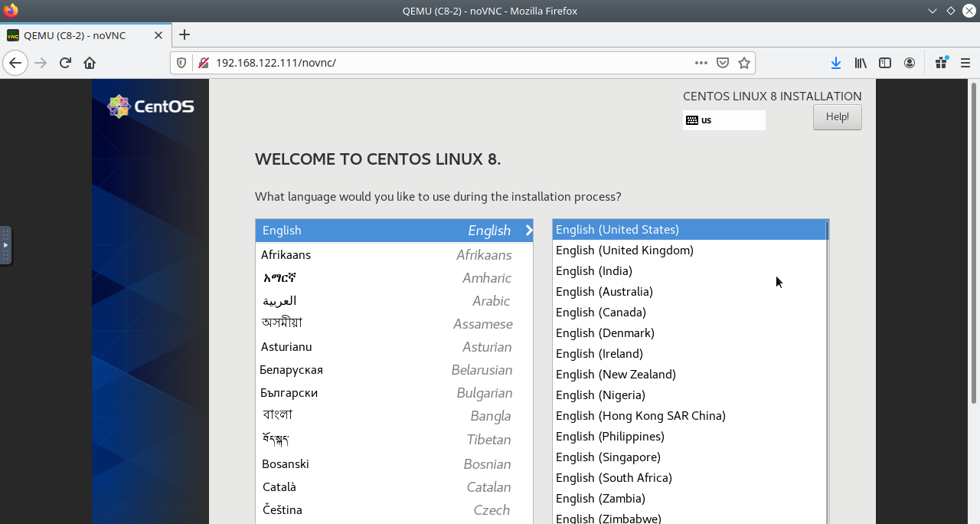The width and height of the screenshot is (980, 524).
Task: Reload the current page
Action: tap(65, 63)
